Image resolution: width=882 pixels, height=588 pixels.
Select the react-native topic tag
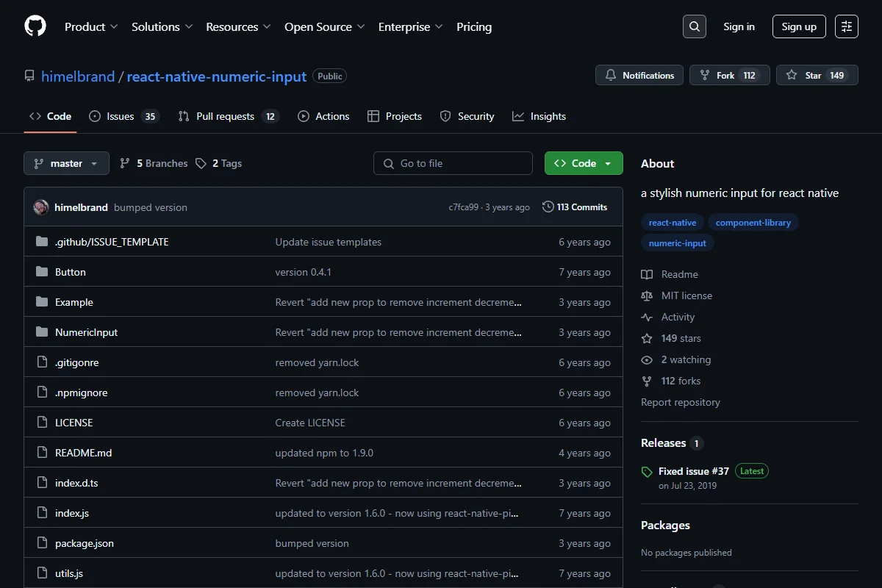673,223
